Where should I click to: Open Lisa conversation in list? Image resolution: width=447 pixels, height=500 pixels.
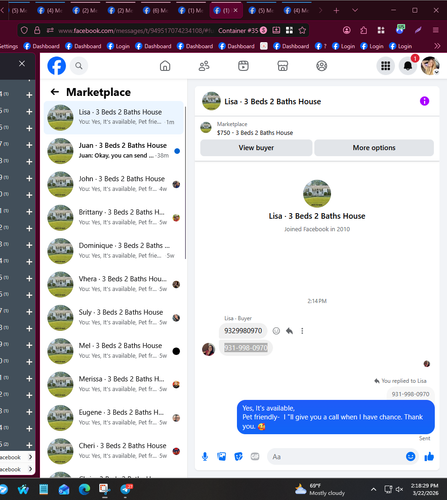pos(114,117)
